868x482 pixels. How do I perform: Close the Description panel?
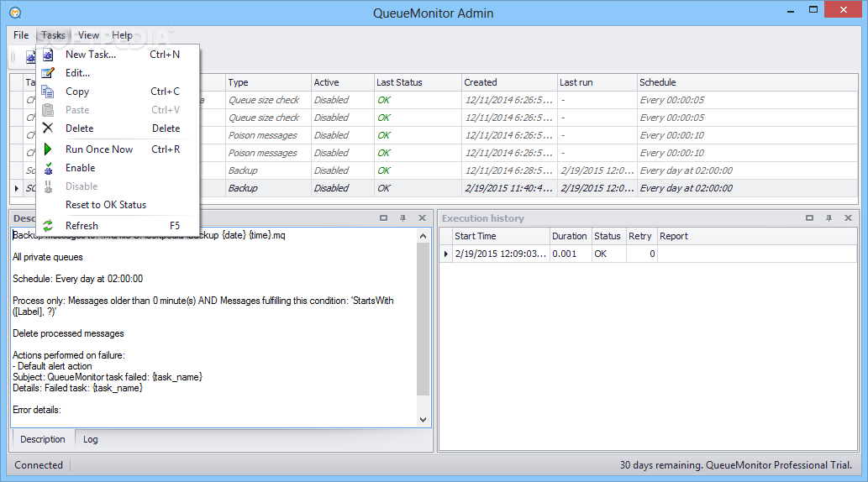422,218
